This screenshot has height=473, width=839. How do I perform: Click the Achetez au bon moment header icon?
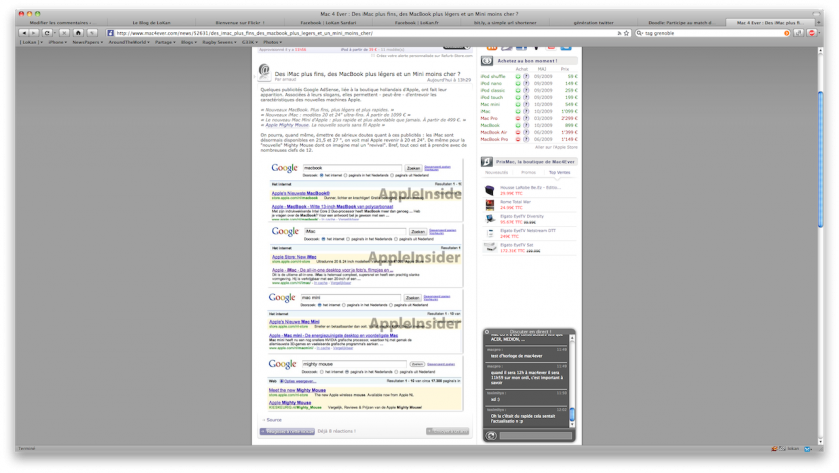(x=487, y=61)
